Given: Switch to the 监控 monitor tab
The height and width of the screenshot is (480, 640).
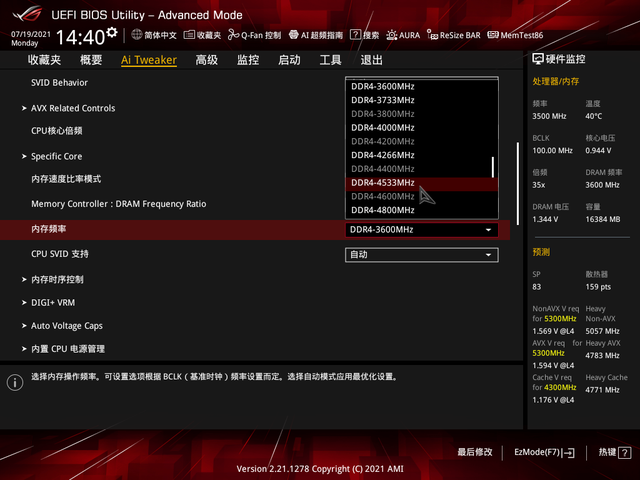Looking at the screenshot, I should (248, 60).
